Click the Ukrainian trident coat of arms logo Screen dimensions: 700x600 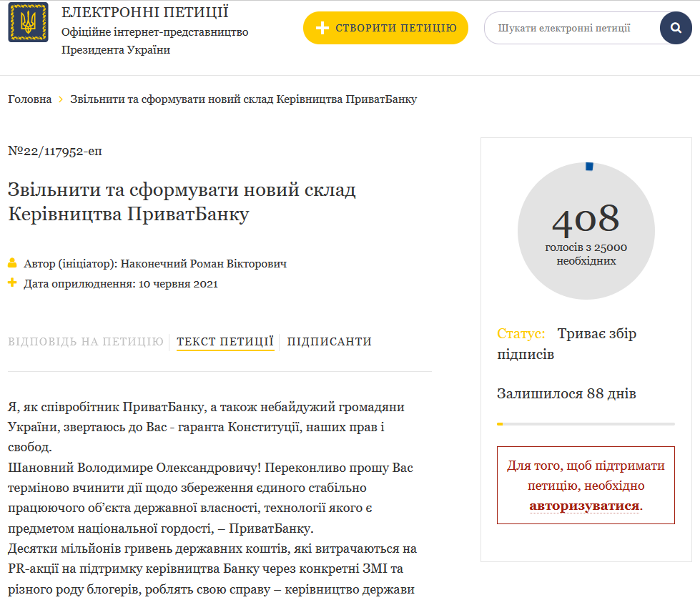click(x=28, y=22)
